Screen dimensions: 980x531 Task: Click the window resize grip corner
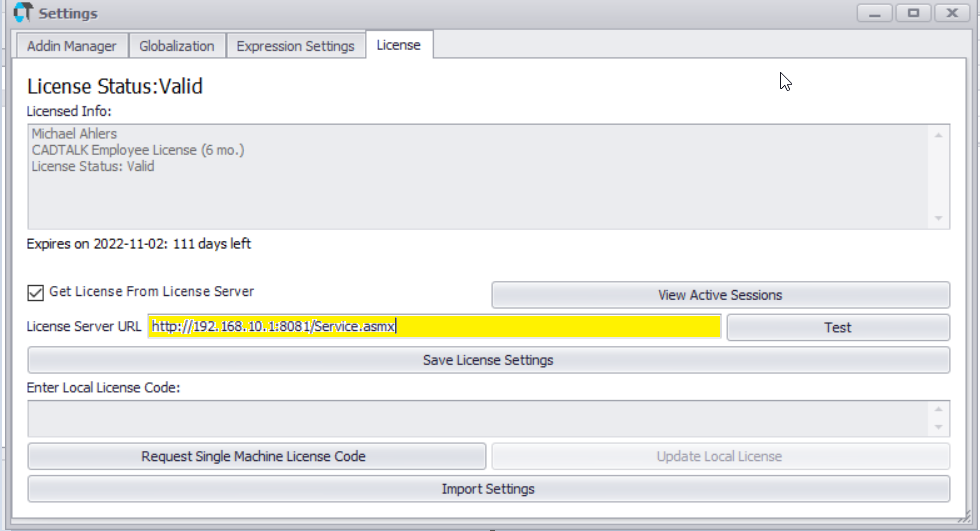click(965, 517)
